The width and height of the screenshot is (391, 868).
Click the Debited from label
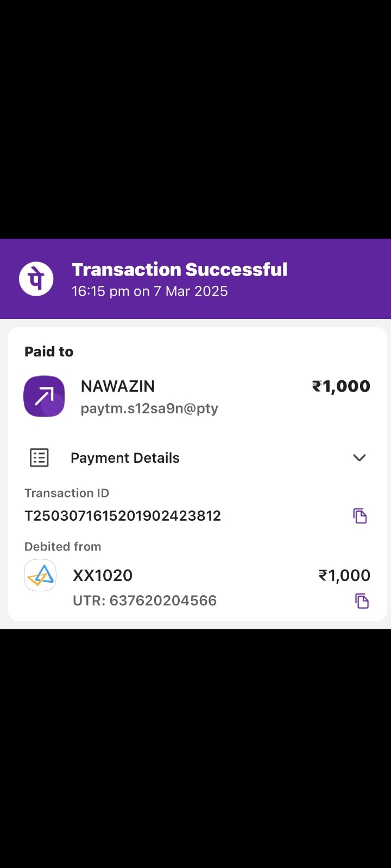click(63, 546)
